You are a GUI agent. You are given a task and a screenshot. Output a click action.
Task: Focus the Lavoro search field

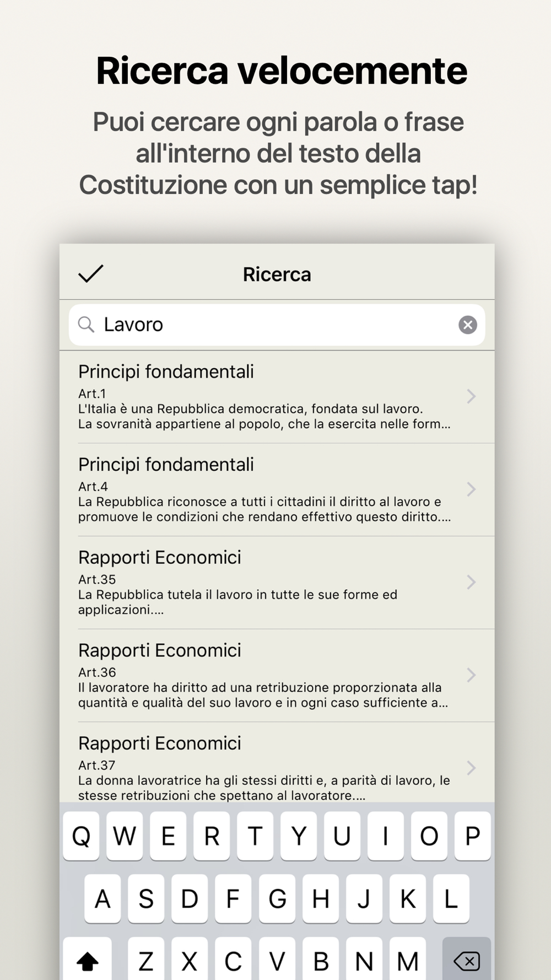277,325
